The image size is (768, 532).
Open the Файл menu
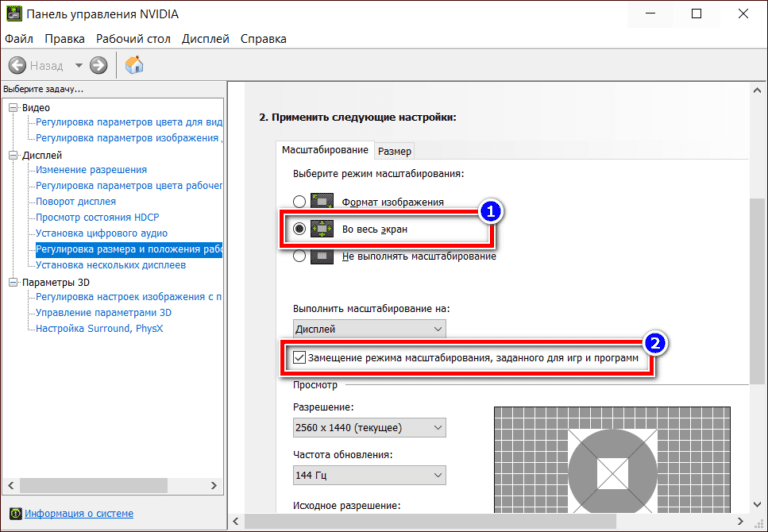click(x=19, y=39)
